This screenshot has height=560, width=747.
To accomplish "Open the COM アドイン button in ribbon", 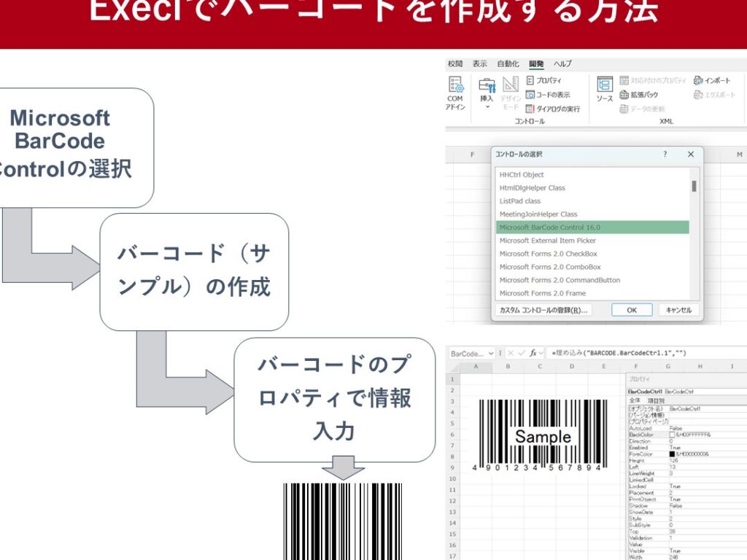I will coord(455,93).
